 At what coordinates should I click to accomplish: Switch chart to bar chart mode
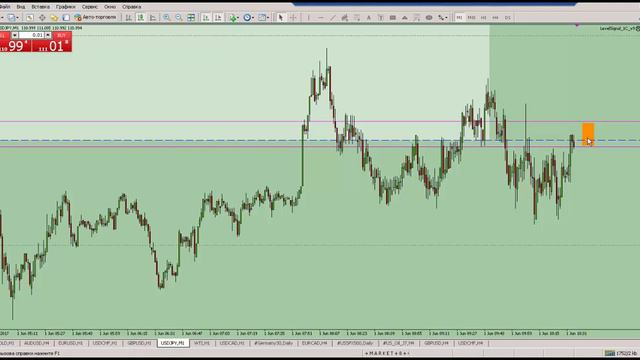coord(129,18)
